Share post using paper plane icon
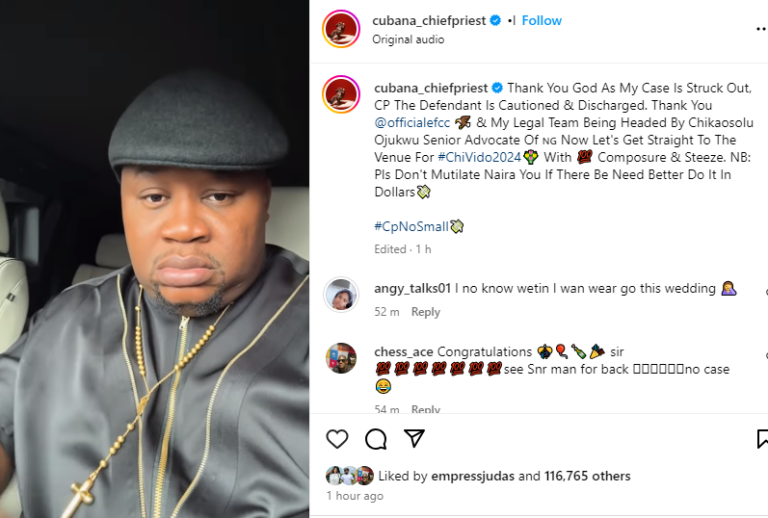Screen dimensions: 768x518 [x=414, y=439]
